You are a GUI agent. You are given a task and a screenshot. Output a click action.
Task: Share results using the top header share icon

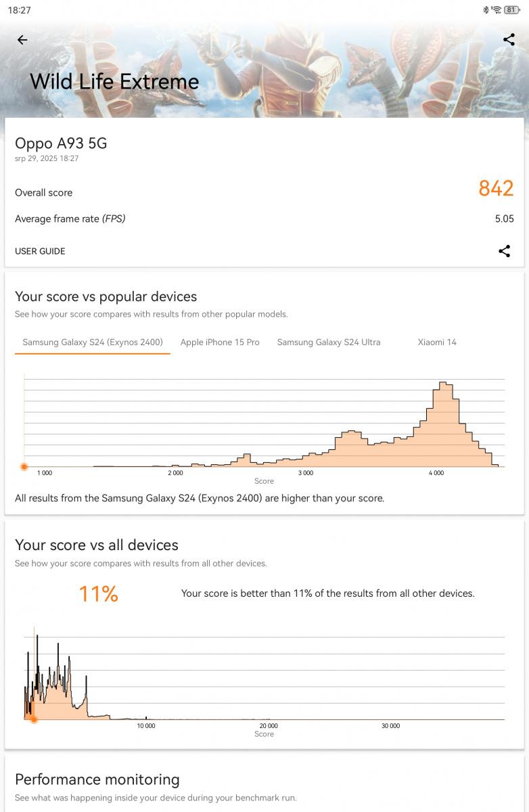(x=509, y=40)
